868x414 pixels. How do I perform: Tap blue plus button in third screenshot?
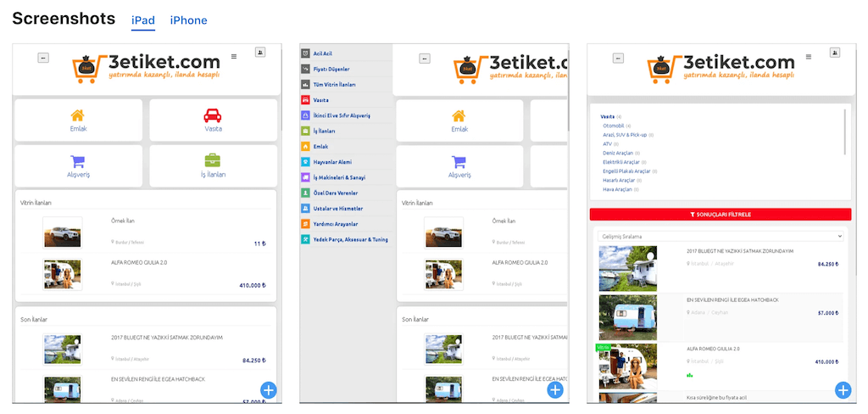[x=843, y=390]
